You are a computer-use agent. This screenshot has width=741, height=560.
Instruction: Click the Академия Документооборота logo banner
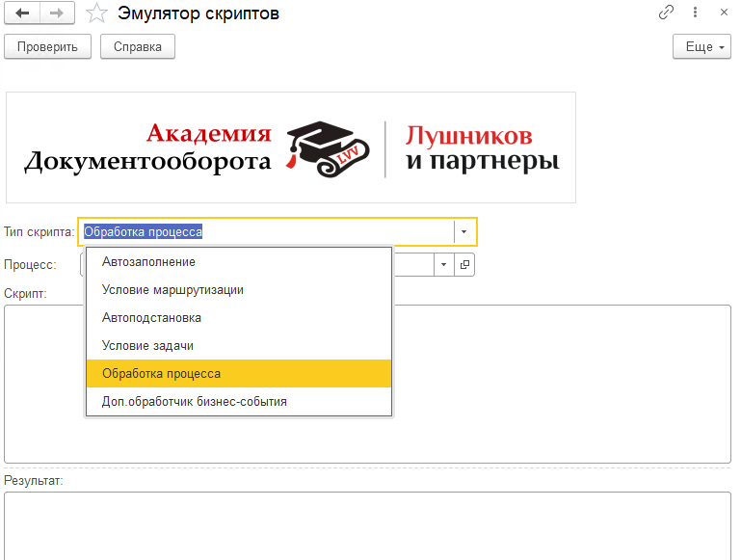291,147
